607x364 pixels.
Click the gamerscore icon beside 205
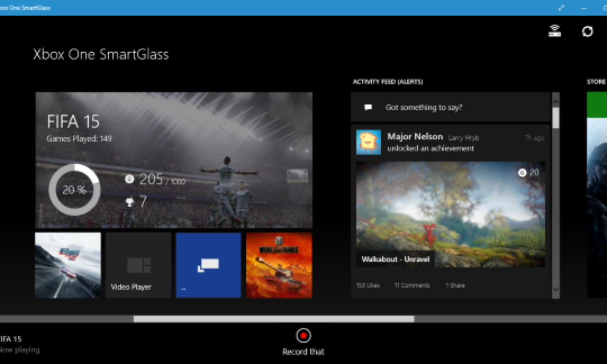129,178
